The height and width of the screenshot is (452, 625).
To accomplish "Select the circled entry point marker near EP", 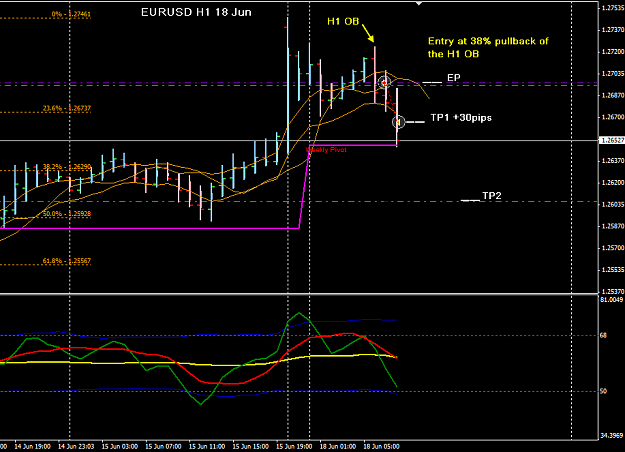I will (x=384, y=83).
